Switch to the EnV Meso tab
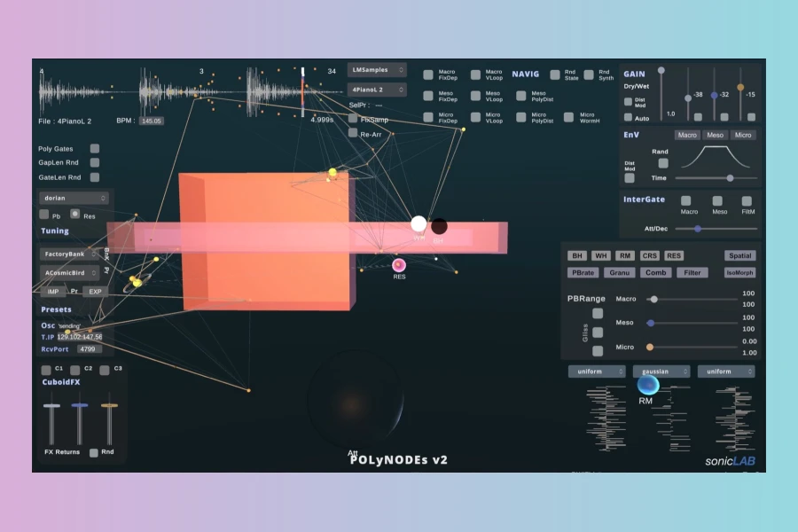The image size is (798, 532). click(715, 135)
